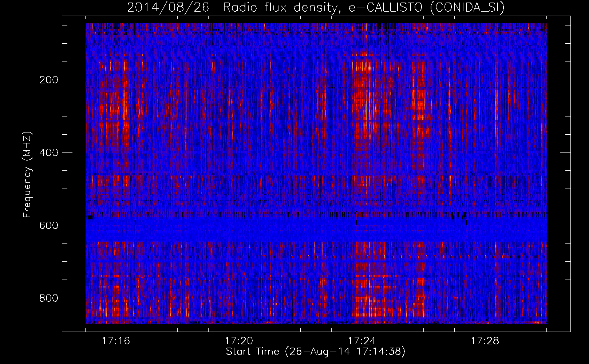
Task: Click the '600' frequency axis label
Action: [48, 225]
